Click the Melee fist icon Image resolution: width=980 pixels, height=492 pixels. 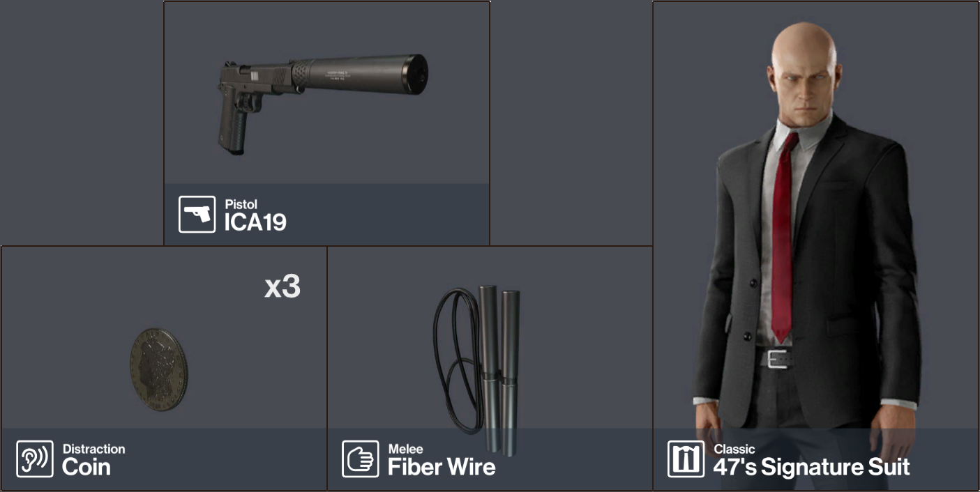point(361,459)
